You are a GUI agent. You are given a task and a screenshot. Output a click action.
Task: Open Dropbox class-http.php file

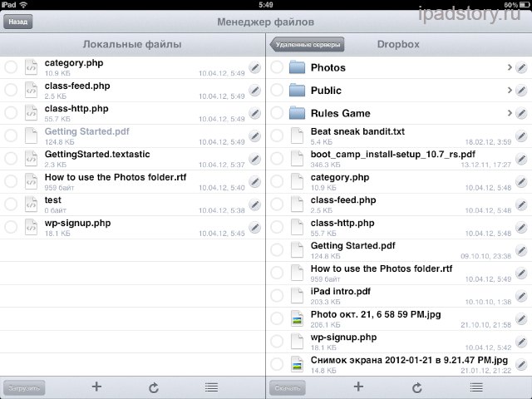pyautogui.click(x=399, y=228)
